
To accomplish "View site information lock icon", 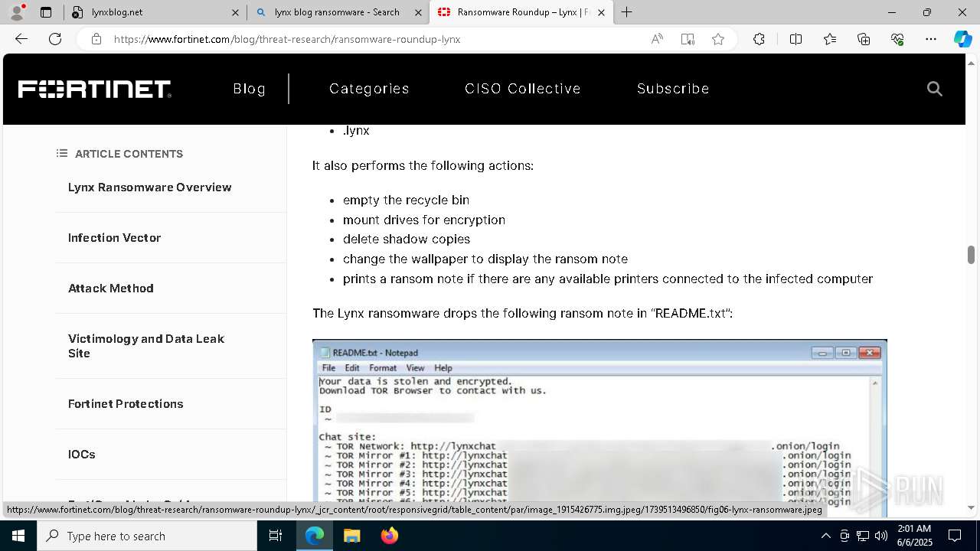I will (x=96, y=39).
